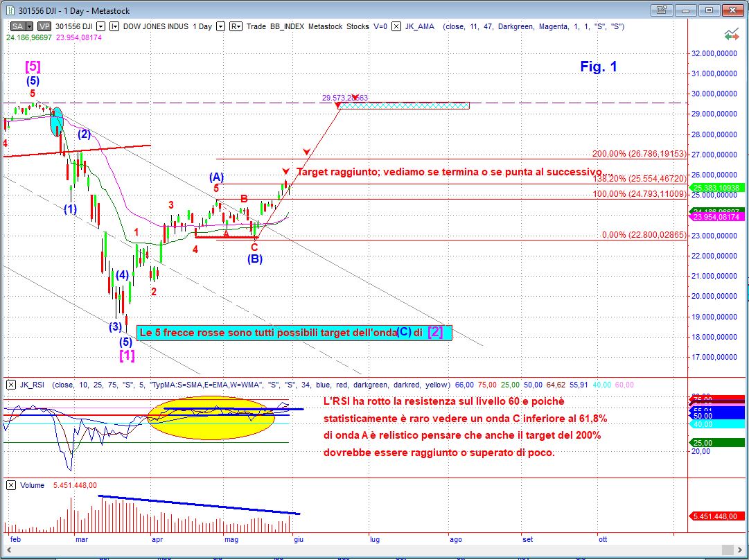
Task: Select the 'L'RSI ha rotto' commentary text
Action: click(465, 427)
